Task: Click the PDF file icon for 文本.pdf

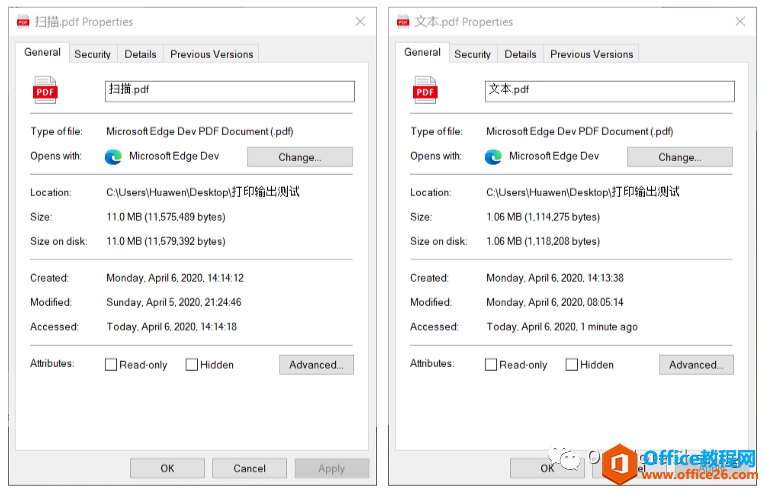Action: pyautogui.click(x=426, y=89)
